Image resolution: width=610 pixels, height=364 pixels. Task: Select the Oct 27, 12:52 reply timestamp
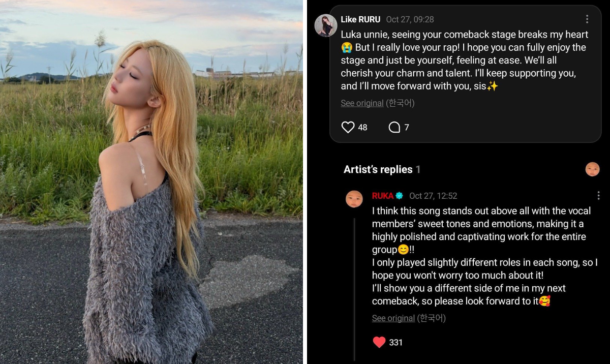pos(433,196)
